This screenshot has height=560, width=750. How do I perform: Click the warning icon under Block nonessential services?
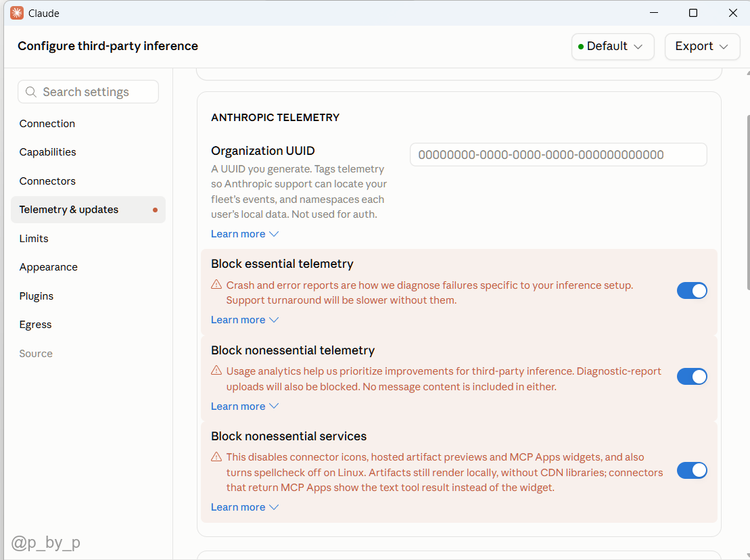(216, 457)
